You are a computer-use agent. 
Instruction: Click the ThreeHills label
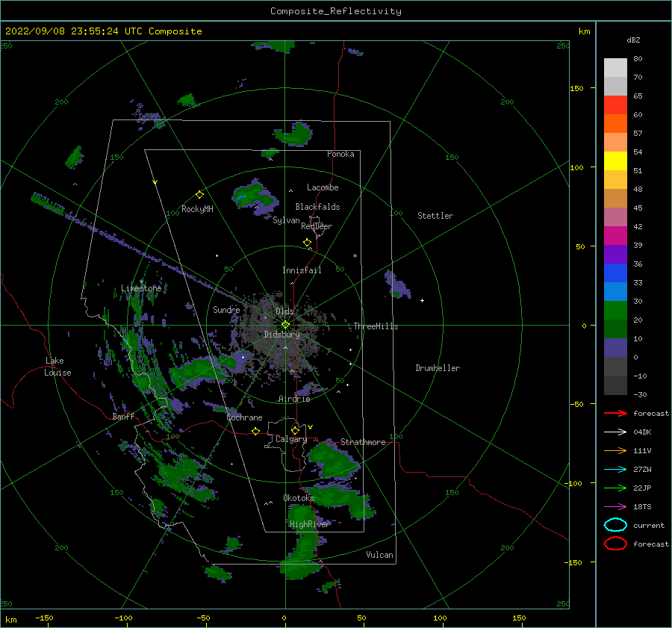tap(376, 326)
